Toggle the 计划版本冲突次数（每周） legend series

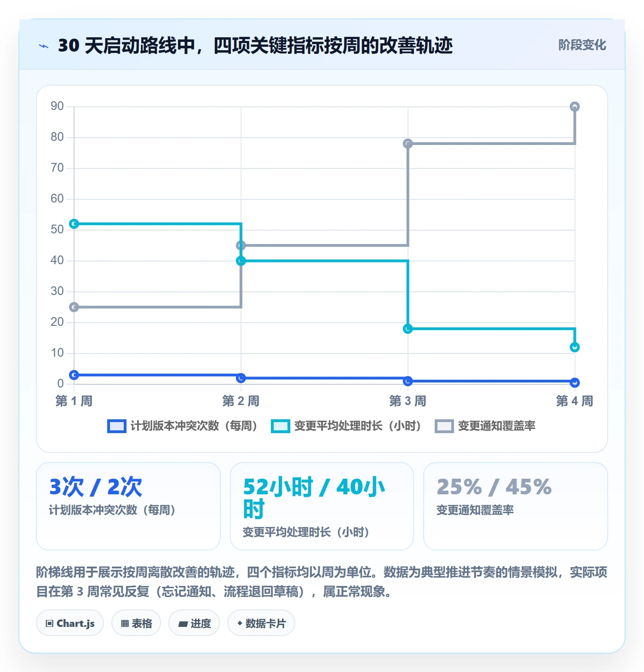click(182, 426)
